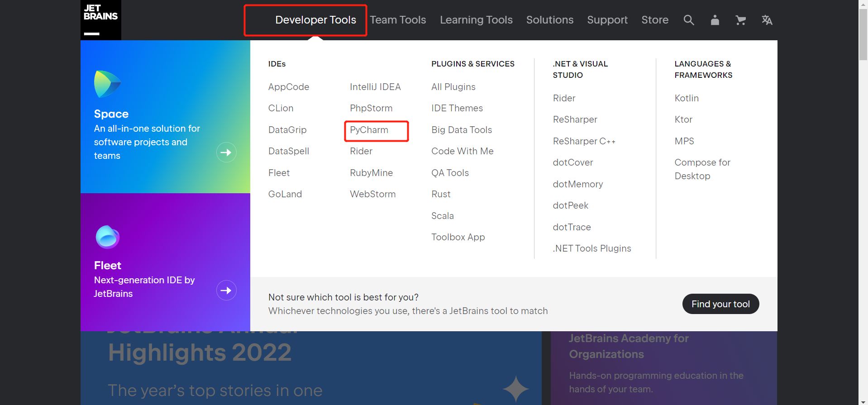Open the dotPeek link

point(571,205)
